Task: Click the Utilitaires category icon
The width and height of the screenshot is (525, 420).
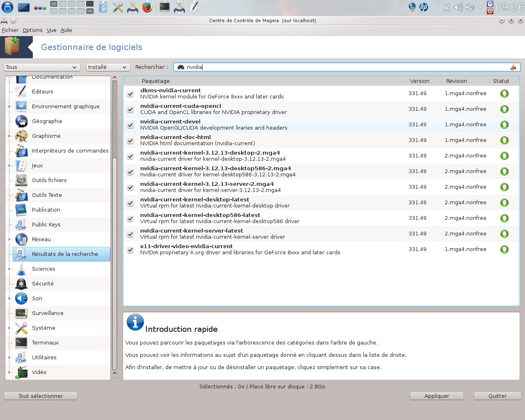Action: coord(21,357)
